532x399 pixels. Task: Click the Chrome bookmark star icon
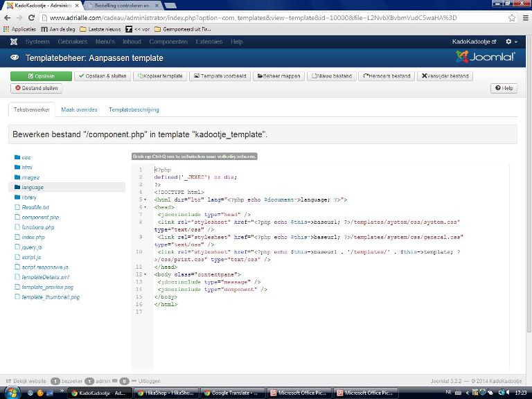(512, 17)
